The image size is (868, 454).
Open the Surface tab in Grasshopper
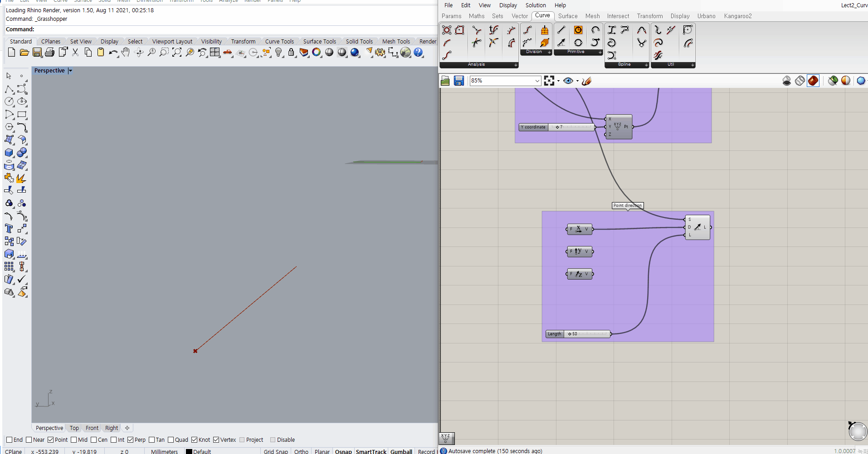pos(568,16)
